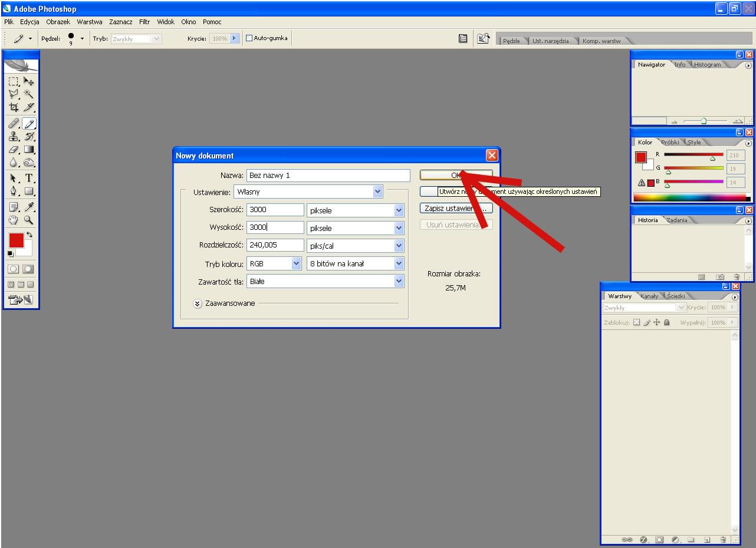Select the Eyedropper tool

point(29,206)
